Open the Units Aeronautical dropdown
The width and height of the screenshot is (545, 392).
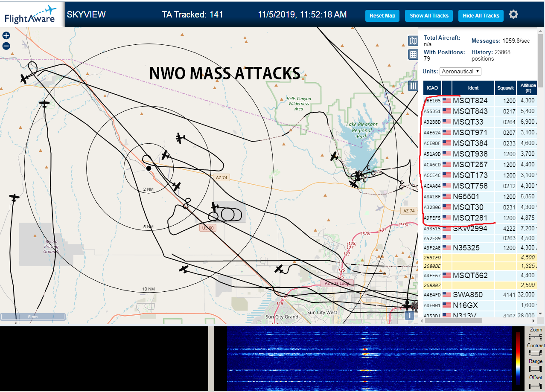[461, 71]
